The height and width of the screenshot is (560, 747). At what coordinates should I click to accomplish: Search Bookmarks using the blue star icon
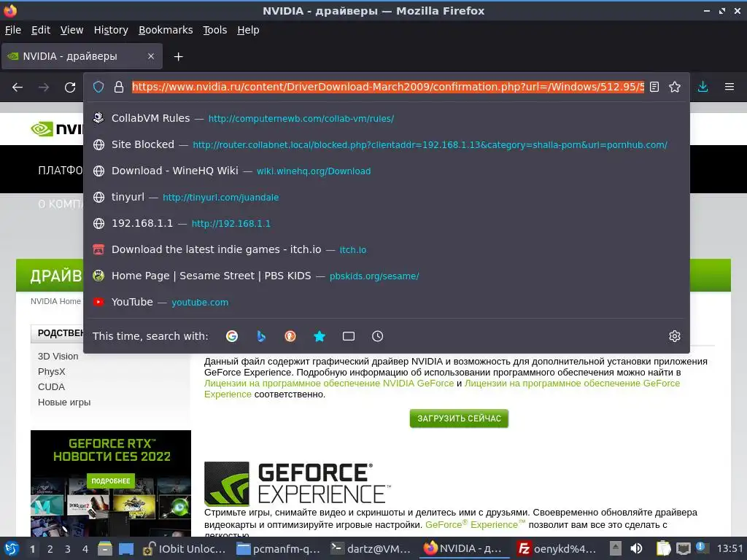click(x=320, y=336)
